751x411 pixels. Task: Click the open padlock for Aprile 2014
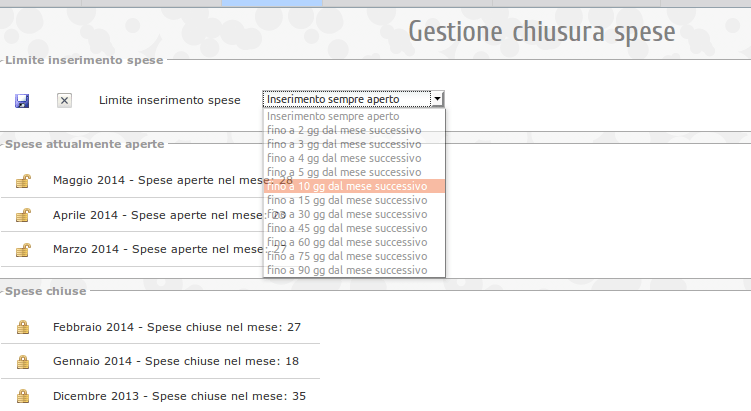click(x=22, y=216)
